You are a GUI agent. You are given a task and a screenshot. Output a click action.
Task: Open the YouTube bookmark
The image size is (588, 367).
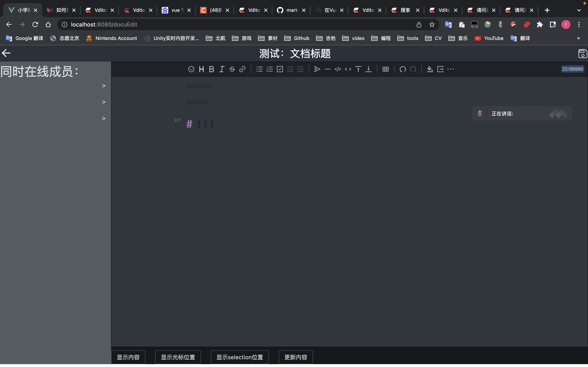[x=489, y=38]
